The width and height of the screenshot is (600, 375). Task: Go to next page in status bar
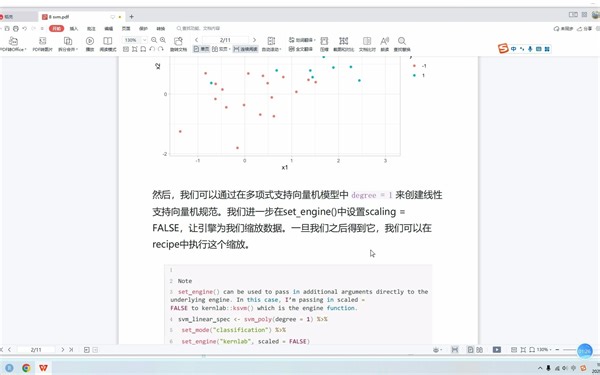point(63,350)
